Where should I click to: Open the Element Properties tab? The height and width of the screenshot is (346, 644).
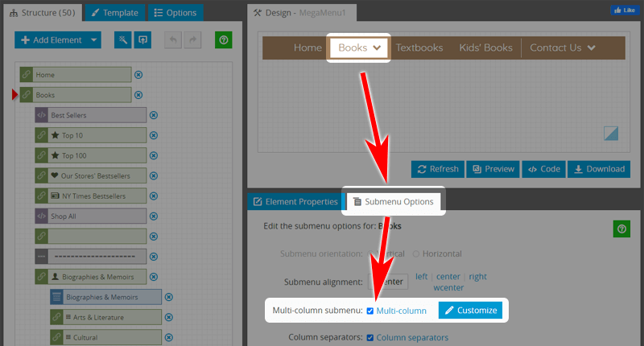tap(295, 201)
